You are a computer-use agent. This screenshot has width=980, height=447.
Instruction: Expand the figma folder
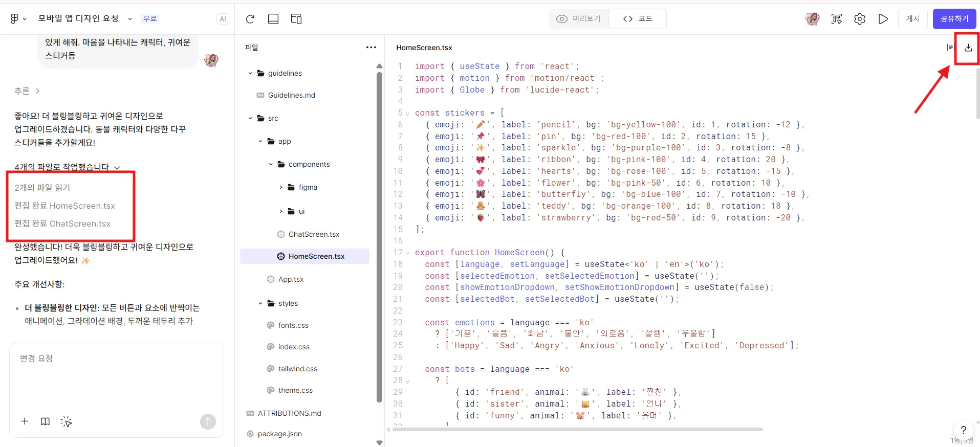pyautogui.click(x=281, y=187)
